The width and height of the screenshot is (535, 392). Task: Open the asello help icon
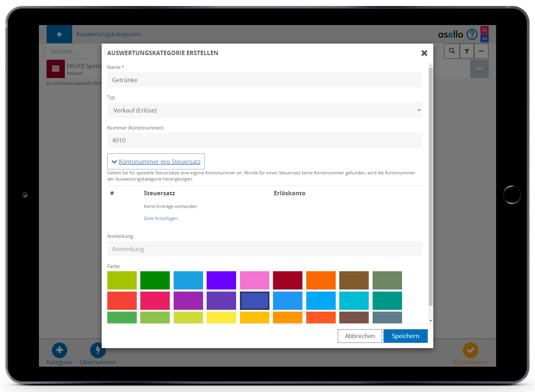click(x=472, y=34)
